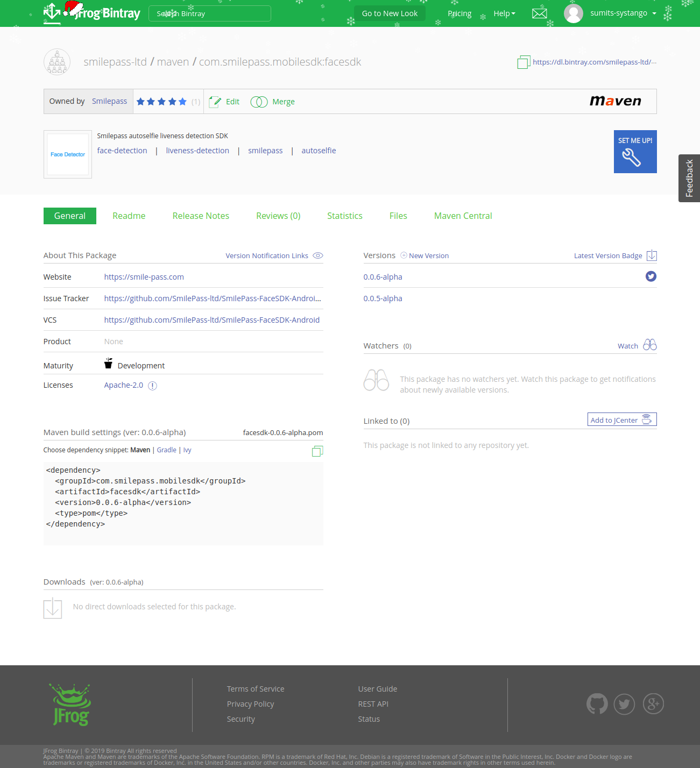
Task: Open the Feedback side tab
Action: [689, 178]
